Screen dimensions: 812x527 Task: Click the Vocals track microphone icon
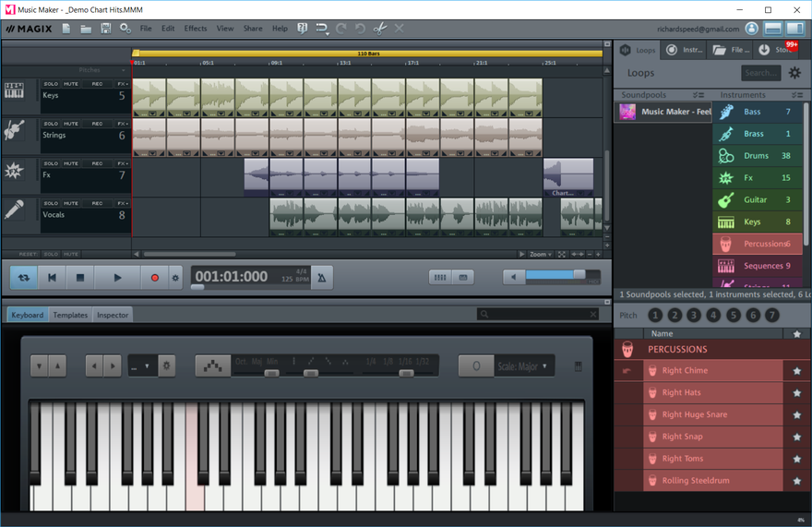click(14, 210)
